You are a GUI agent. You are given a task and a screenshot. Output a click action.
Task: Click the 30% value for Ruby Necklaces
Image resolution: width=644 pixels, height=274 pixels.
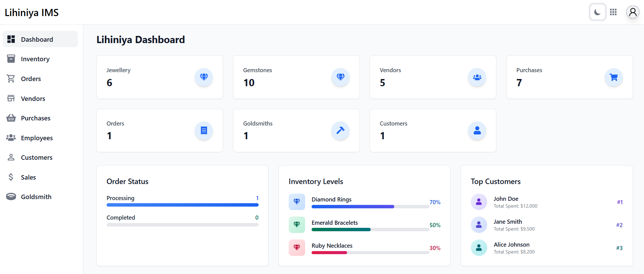coord(435,248)
